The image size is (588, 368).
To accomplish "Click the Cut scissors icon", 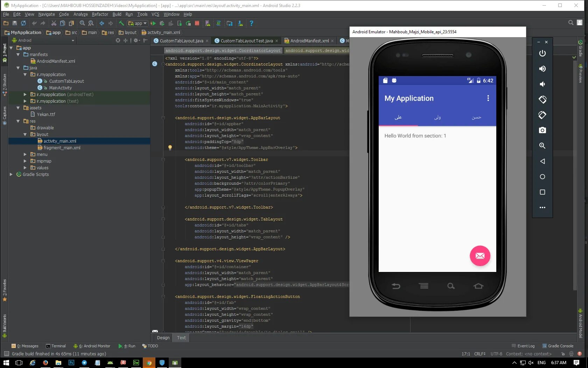I will tap(54, 23).
